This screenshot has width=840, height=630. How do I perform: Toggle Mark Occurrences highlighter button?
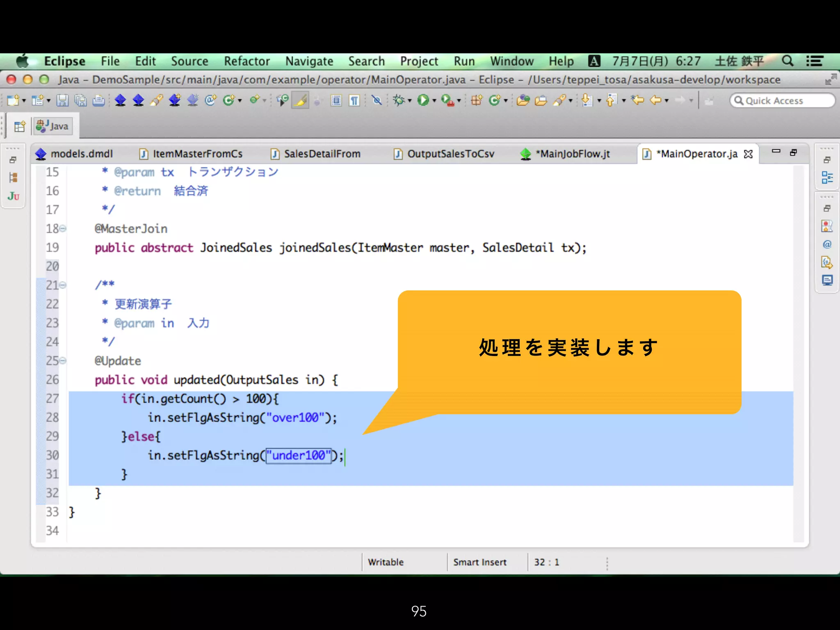pyautogui.click(x=301, y=100)
